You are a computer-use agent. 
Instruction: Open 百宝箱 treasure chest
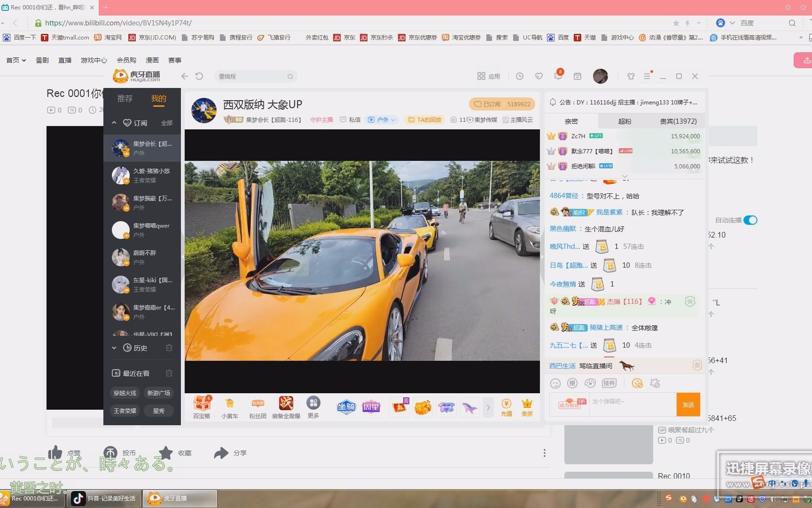[x=202, y=407]
